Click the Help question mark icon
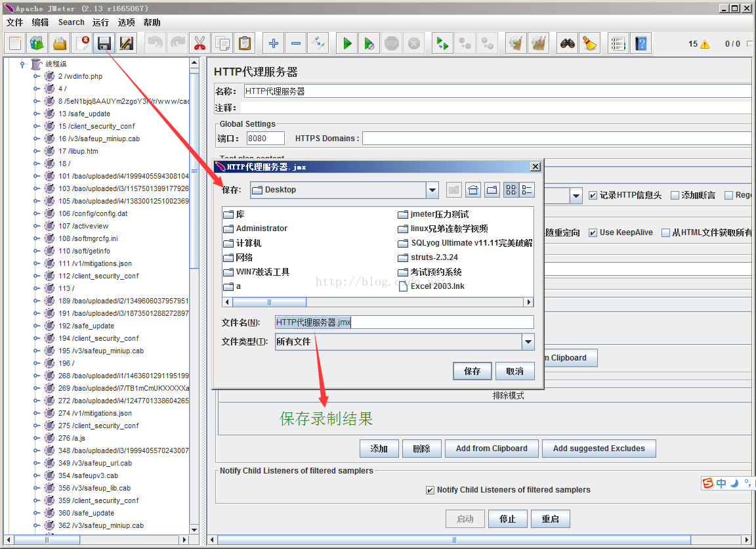756x549 pixels. point(640,43)
